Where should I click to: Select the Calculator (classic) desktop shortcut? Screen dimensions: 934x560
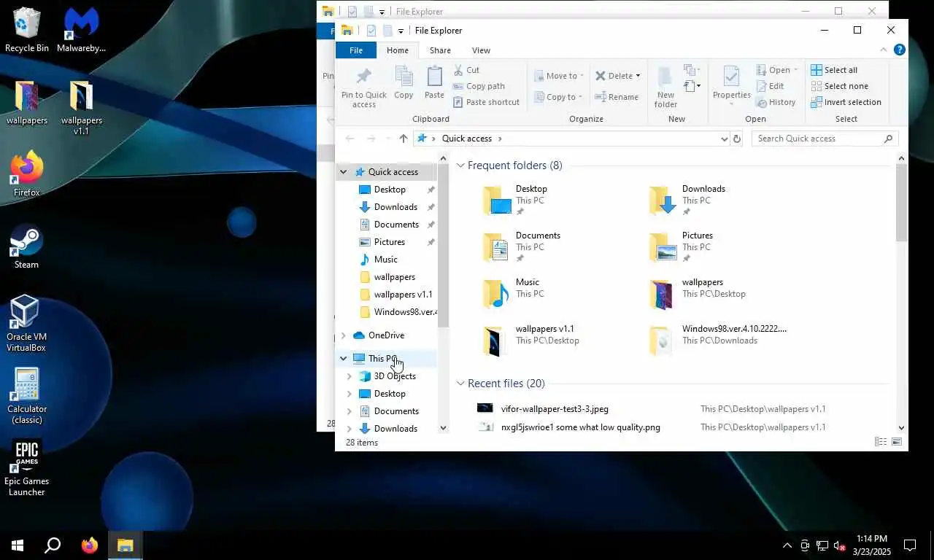(x=26, y=395)
